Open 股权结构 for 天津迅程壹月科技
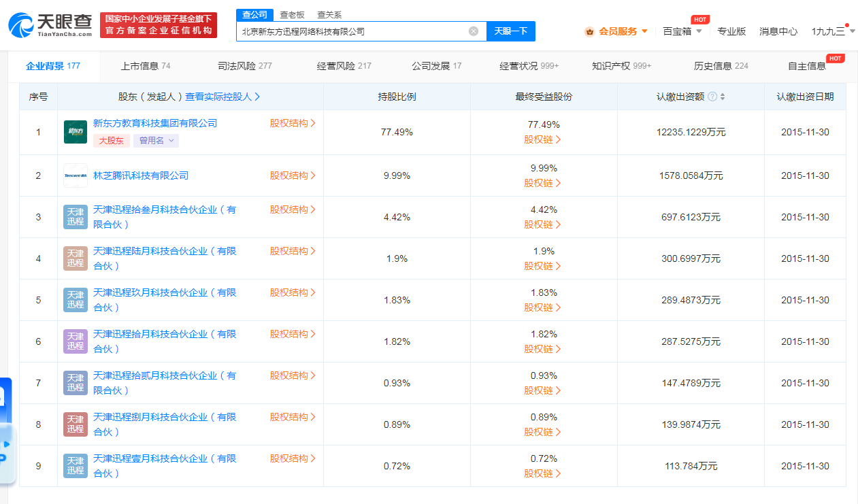This screenshot has height=504, width=858. point(293,458)
